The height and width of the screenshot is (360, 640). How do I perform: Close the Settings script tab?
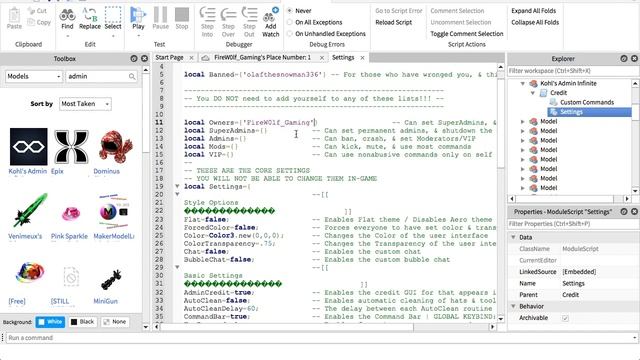362,58
